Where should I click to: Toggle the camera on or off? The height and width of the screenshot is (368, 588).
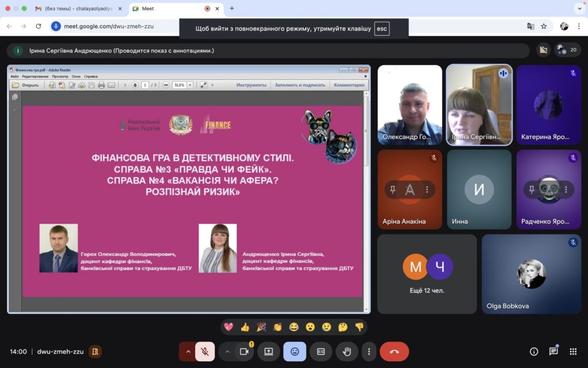click(244, 351)
